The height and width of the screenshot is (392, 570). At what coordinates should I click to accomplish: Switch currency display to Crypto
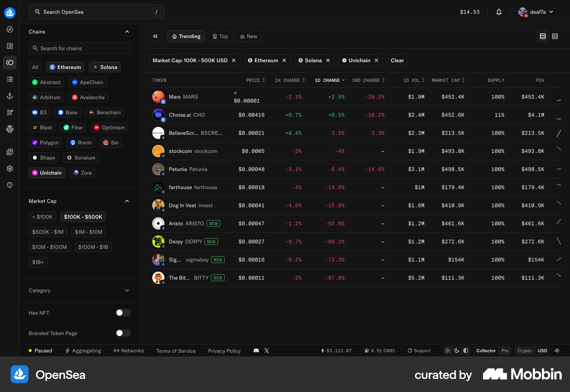(x=525, y=351)
